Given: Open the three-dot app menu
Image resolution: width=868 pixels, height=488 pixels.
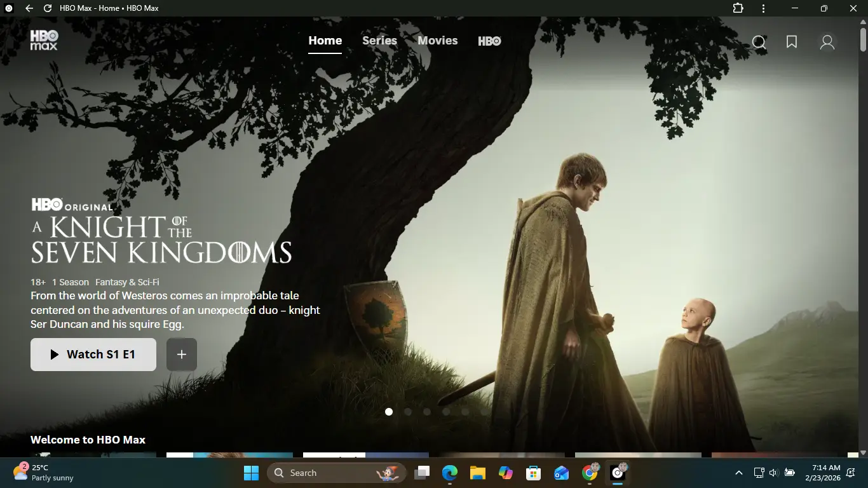Looking at the screenshot, I should (x=763, y=8).
